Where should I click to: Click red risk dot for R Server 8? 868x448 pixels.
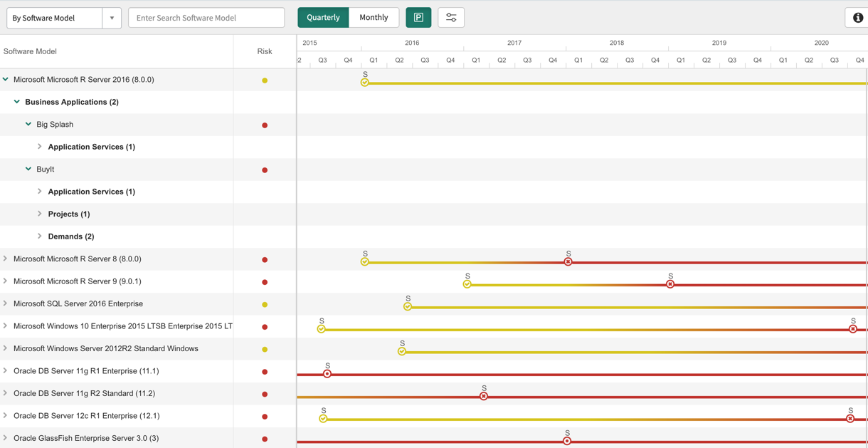[x=265, y=260]
